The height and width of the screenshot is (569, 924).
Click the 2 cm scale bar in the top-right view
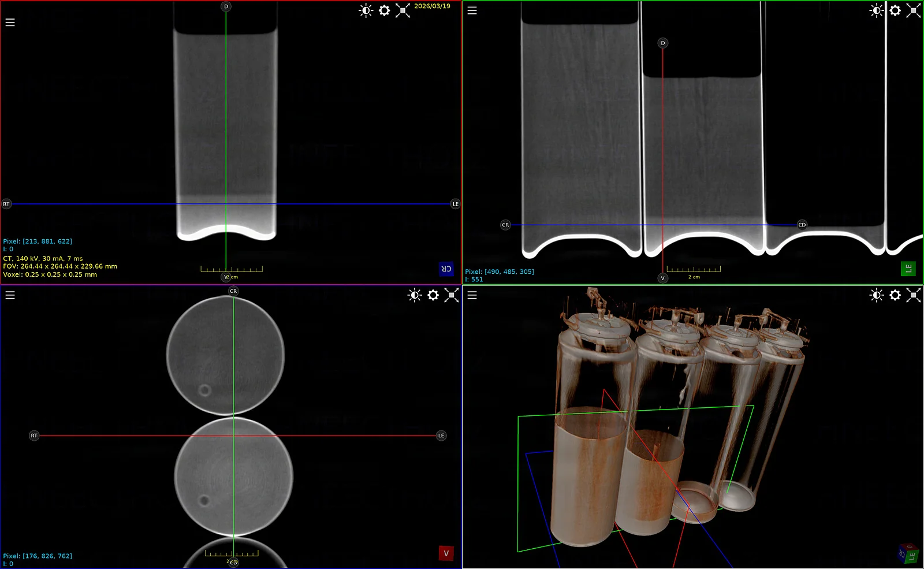694,272
